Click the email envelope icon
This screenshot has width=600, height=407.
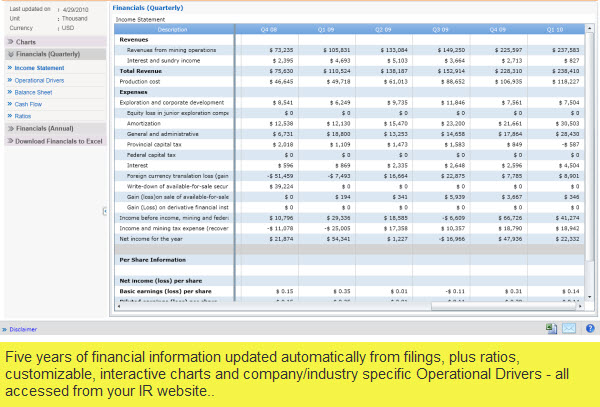(569, 328)
